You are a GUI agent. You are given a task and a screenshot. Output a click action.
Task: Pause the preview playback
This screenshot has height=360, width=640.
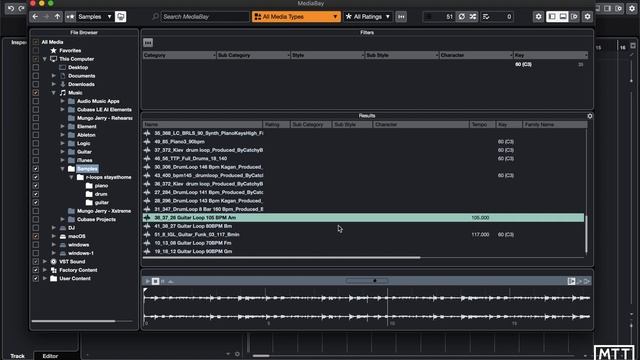163,281
